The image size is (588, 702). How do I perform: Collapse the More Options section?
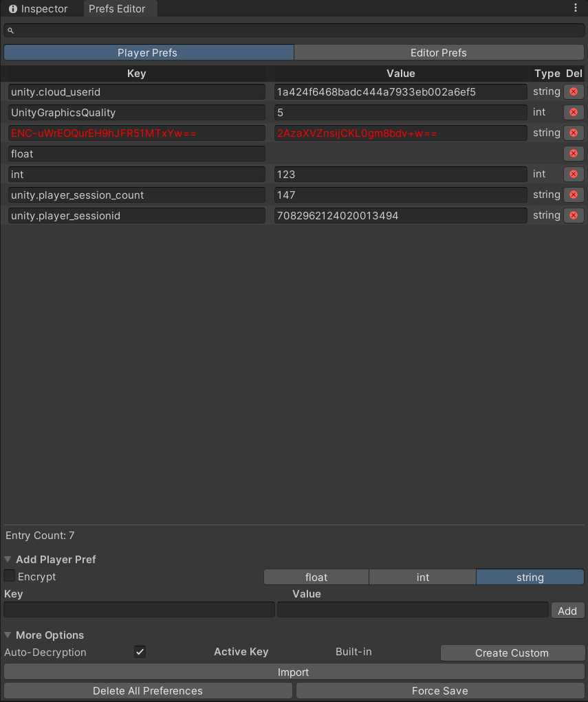pyautogui.click(x=8, y=635)
